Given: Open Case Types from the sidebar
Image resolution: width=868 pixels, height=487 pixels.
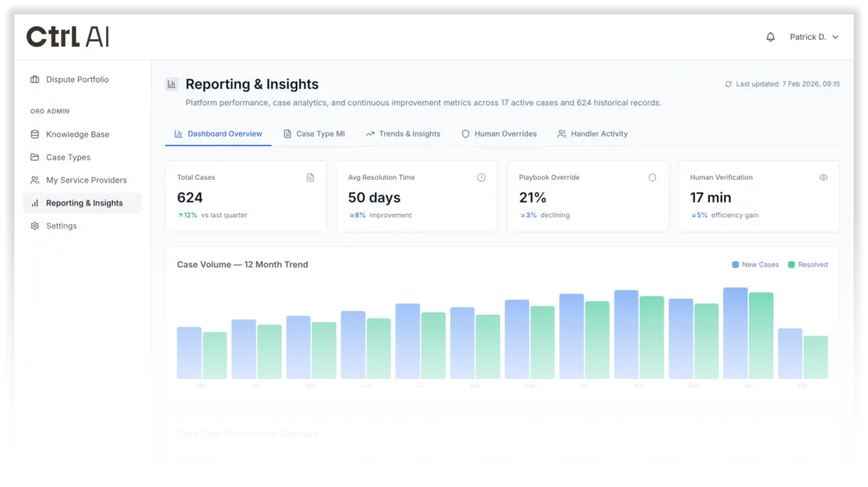Looking at the screenshot, I should (x=68, y=157).
